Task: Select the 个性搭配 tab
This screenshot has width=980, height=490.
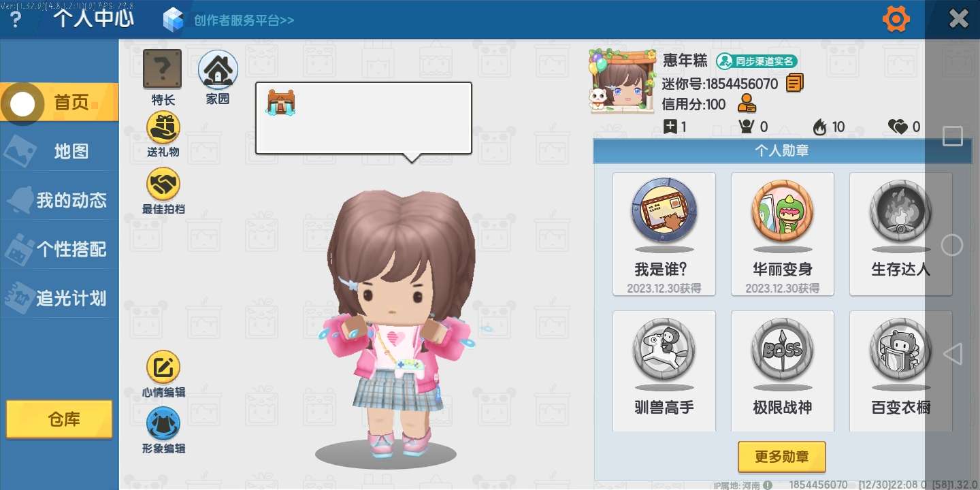Action: click(x=60, y=249)
